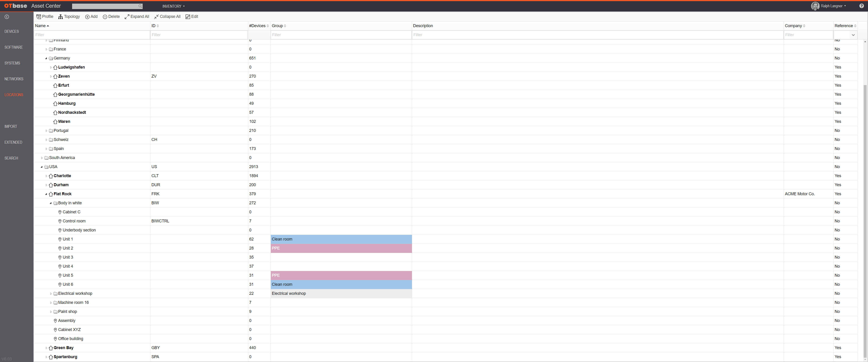Expand the Electrical workshop node
The image size is (868, 362).
tap(51, 293)
